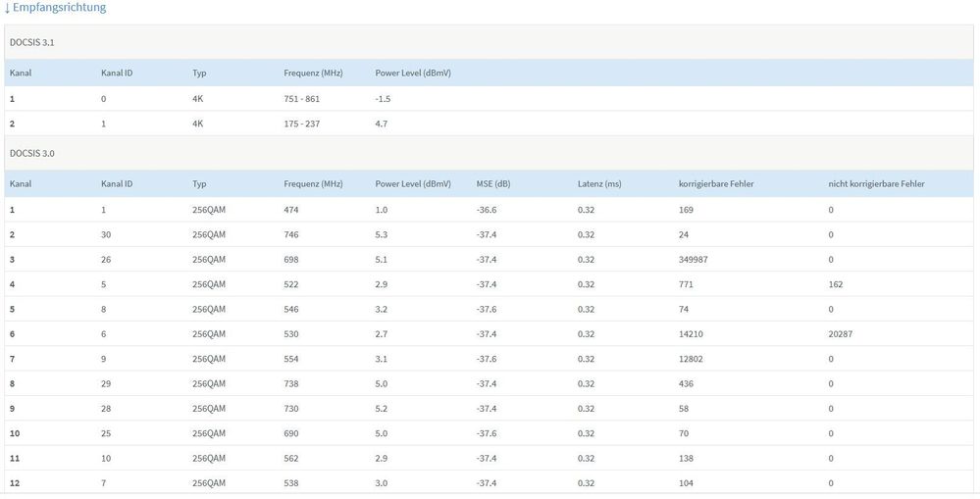Select Kanal ID 28 cell

[x=106, y=409]
